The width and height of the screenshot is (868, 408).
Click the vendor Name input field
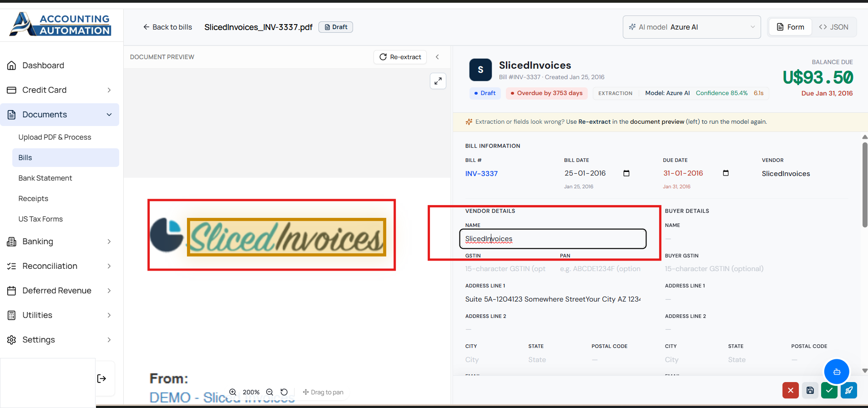(553, 239)
